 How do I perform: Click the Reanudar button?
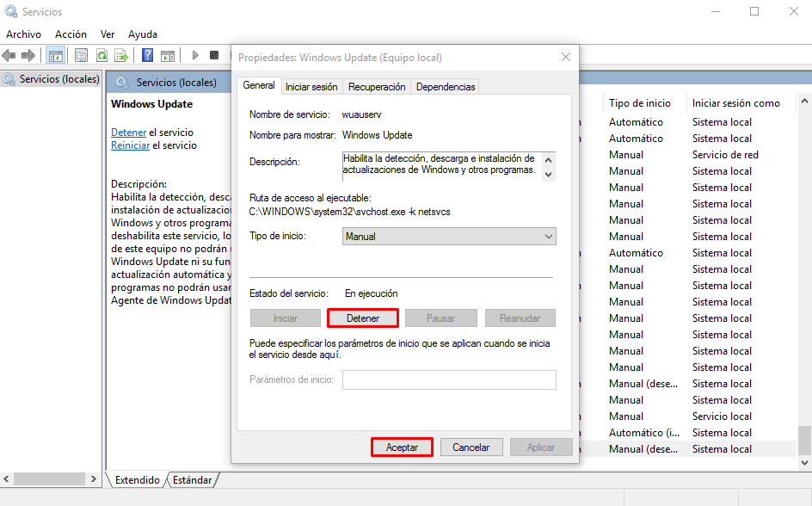[x=520, y=318]
